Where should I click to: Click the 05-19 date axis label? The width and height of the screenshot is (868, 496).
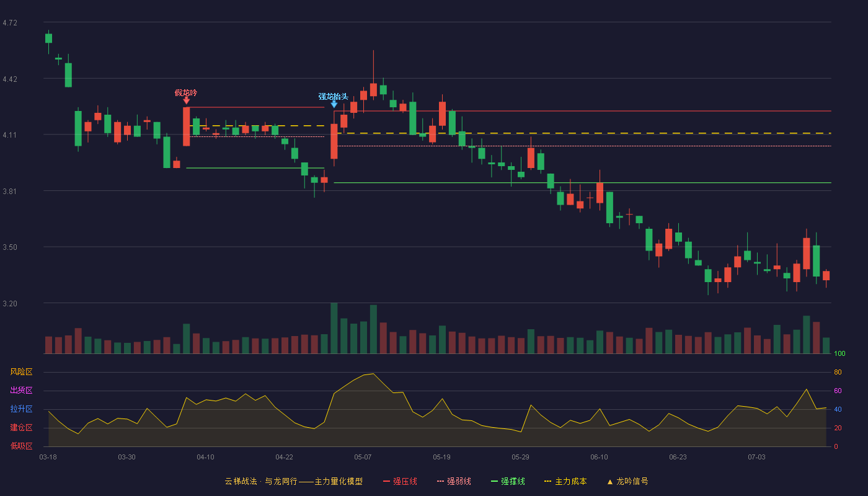[x=441, y=457]
